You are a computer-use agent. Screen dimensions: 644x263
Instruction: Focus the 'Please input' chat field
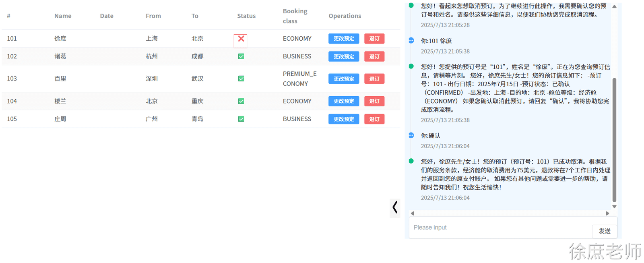coord(500,228)
